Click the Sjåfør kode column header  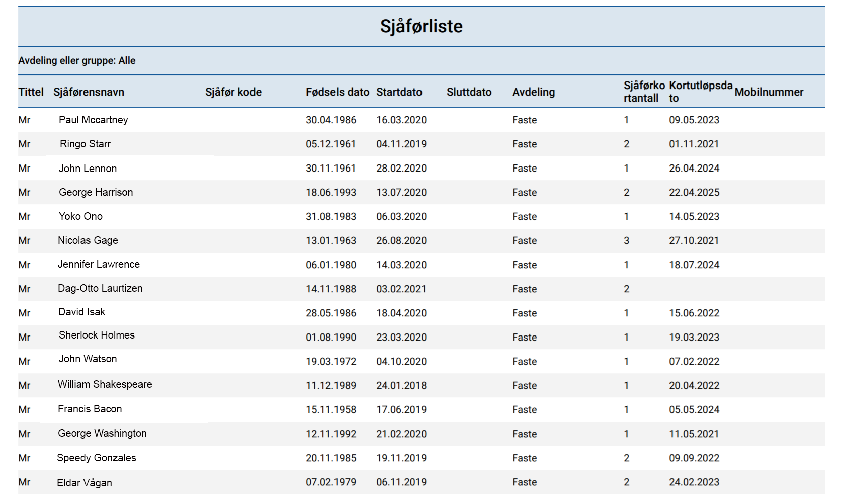233,92
